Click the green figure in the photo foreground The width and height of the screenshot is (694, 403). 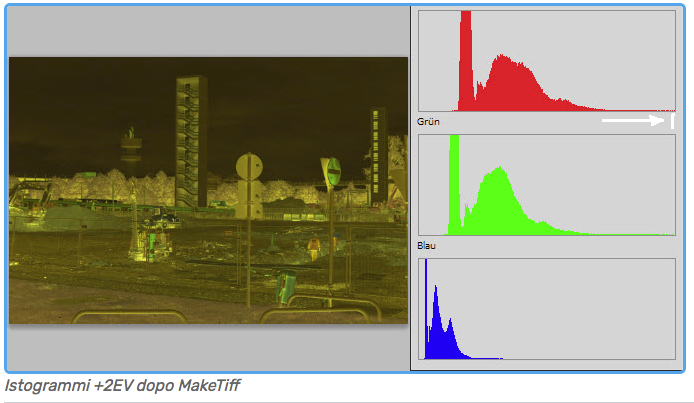(285, 287)
